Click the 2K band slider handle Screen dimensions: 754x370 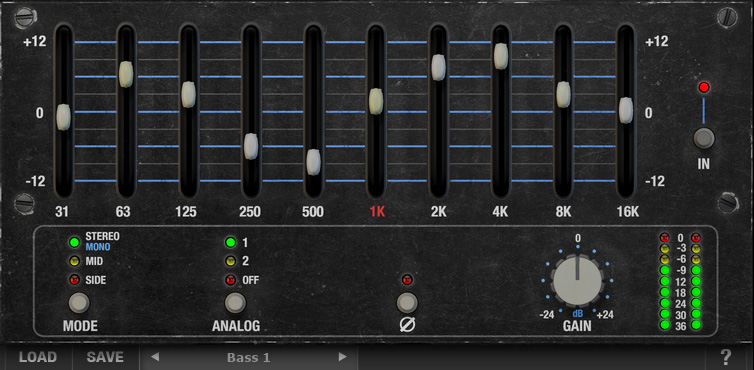(439, 67)
